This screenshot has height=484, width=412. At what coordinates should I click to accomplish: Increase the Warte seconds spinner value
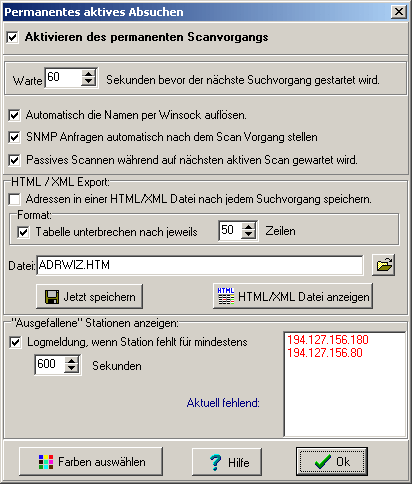(x=88, y=74)
